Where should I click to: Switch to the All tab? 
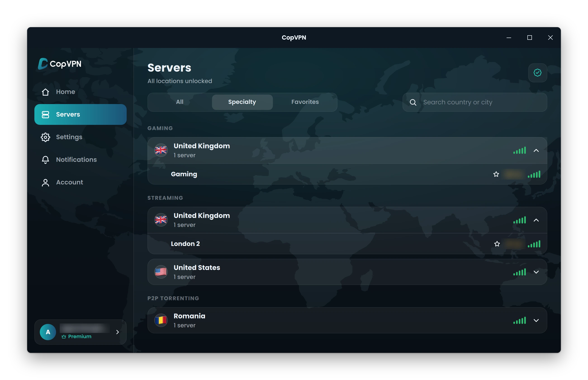pyautogui.click(x=180, y=102)
